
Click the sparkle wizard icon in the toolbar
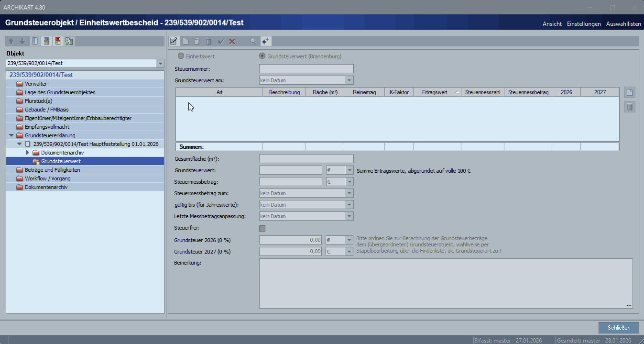(x=266, y=41)
